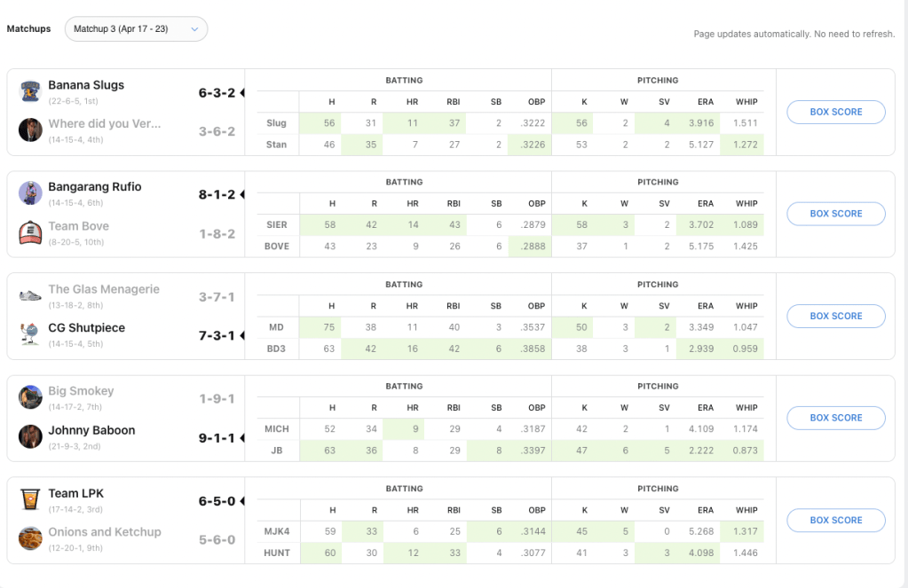Open Box Score for Bangarang Rufio matchup

pos(835,214)
